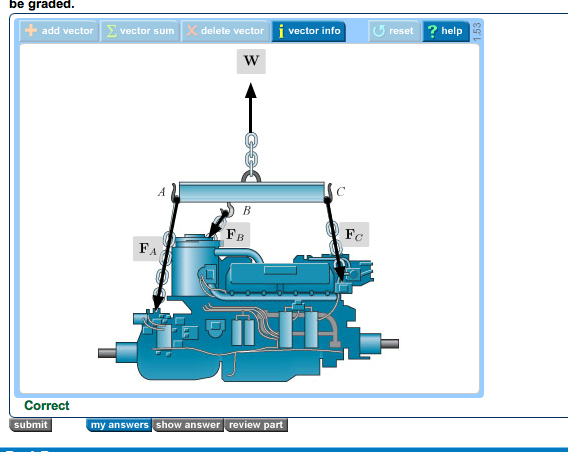Click the F_A vector arrowhead
The image size is (568, 452).
click(158, 302)
